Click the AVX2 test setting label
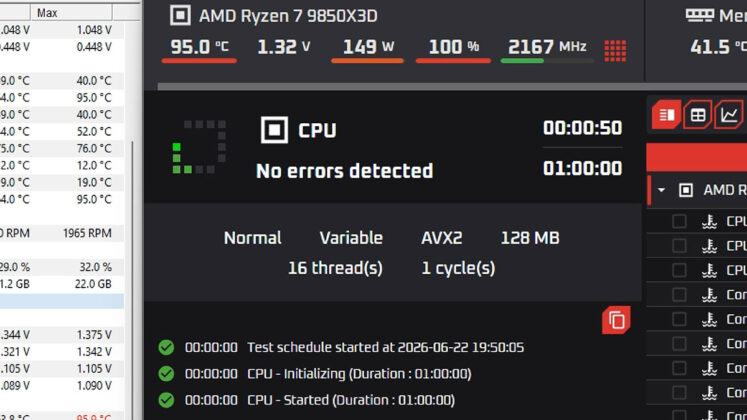Screen dimensions: 747x420 [x=442, y=238]
